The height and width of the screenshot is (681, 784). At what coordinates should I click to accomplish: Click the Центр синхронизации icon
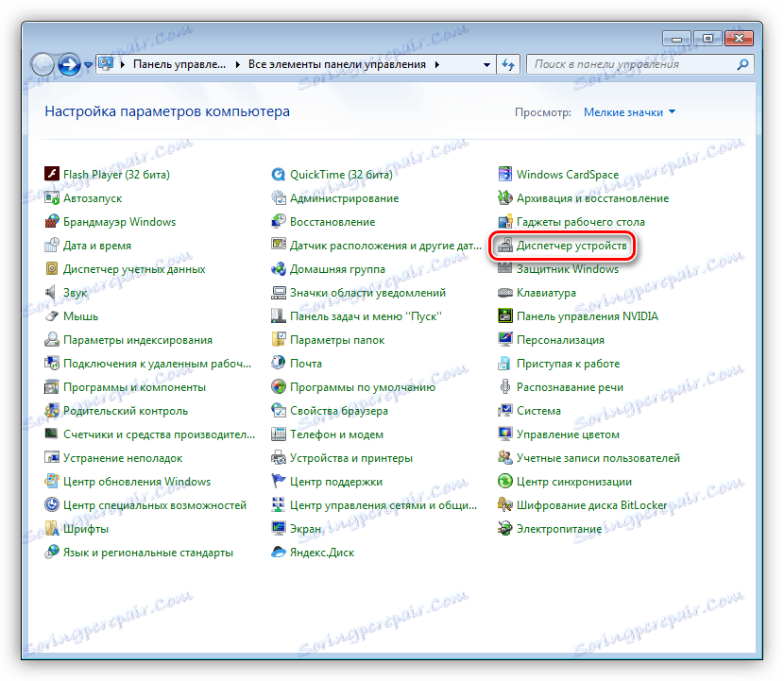505,482
